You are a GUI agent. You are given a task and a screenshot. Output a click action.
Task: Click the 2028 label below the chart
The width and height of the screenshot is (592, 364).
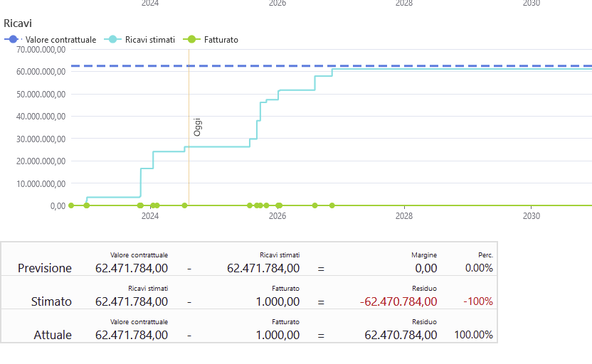(x=403, y=216)
